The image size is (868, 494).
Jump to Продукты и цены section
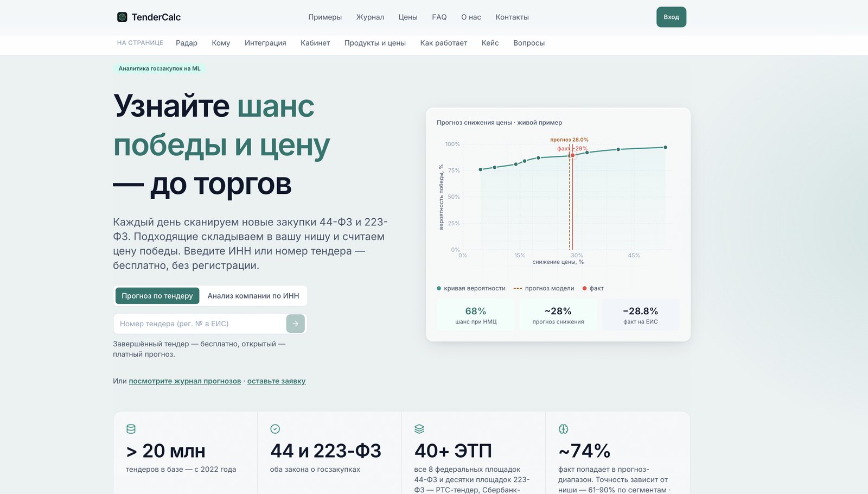(375, 43)
